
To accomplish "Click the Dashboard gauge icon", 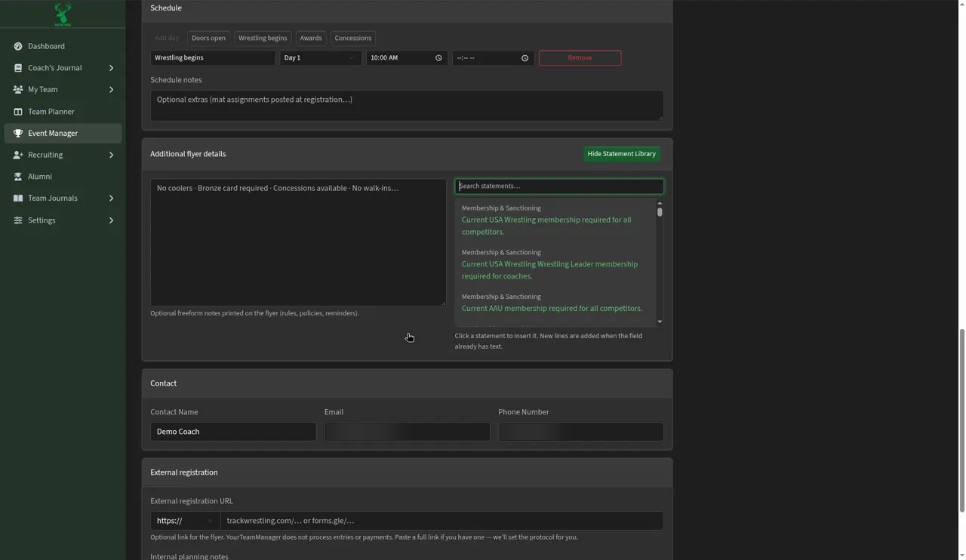I will (x=18, y=46).
